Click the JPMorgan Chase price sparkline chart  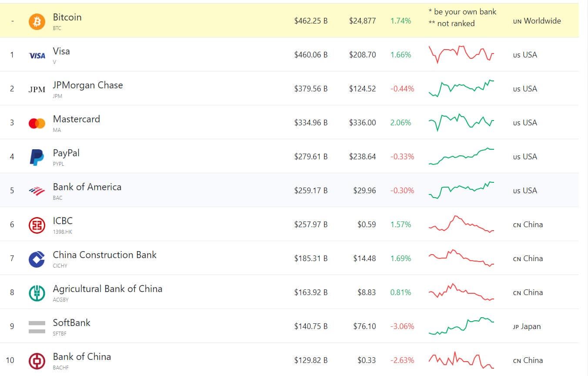[461, 88]
